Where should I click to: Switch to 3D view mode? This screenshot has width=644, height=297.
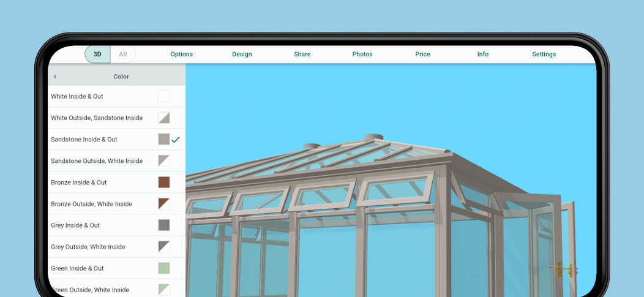tap(97, 55)
